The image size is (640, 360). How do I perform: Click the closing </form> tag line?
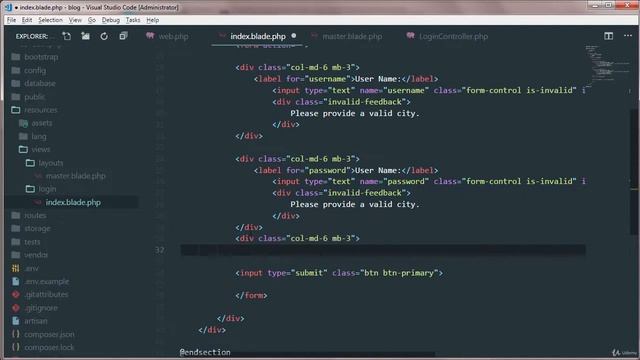(251, 295)
